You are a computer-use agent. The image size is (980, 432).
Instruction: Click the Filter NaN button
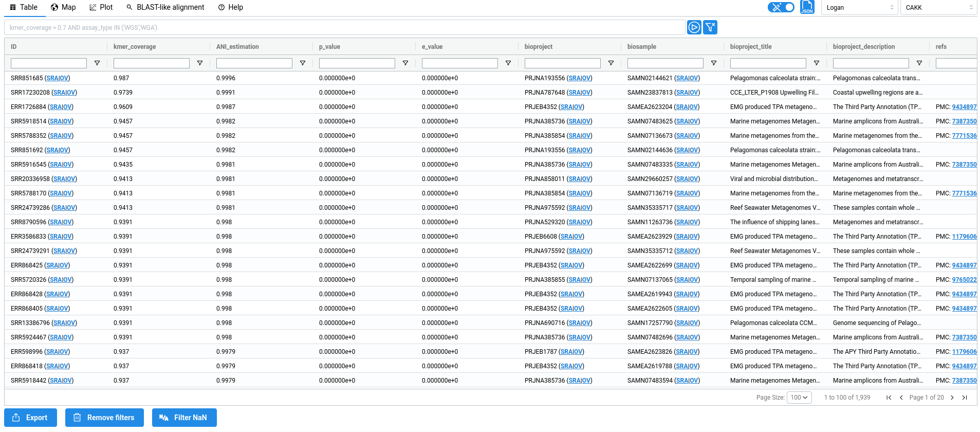pyautogui.click(x=184, y=418)
